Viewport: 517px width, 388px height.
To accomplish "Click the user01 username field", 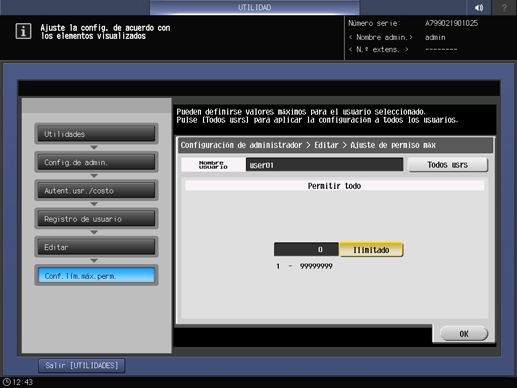I will point(324,165).
